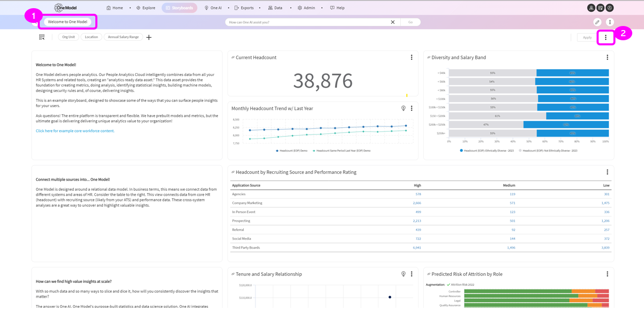The width and height of the screenshot is (644, 317).
Task: Toggle Not Ethnically Diverse - 2023 legend series
Action: click(548, 151)
